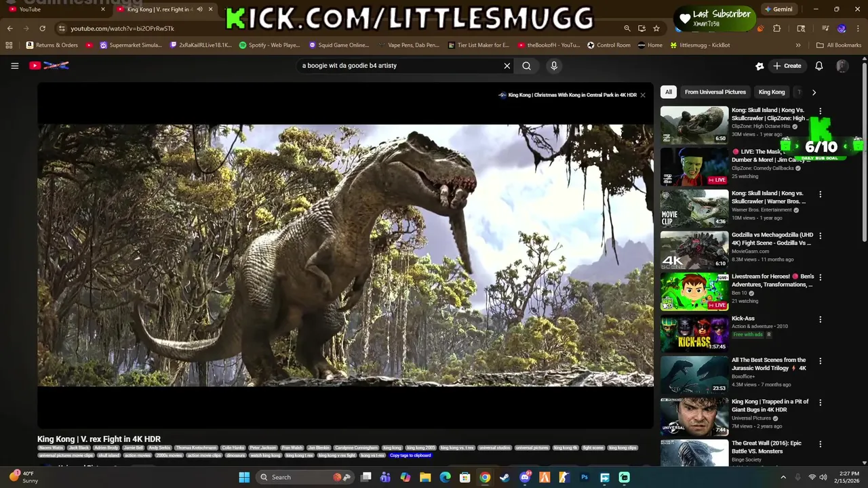This screenshot has width=868, height=488.
Task: Open the YouTube guide hamburger menu
Action: [x=14, y=66]
